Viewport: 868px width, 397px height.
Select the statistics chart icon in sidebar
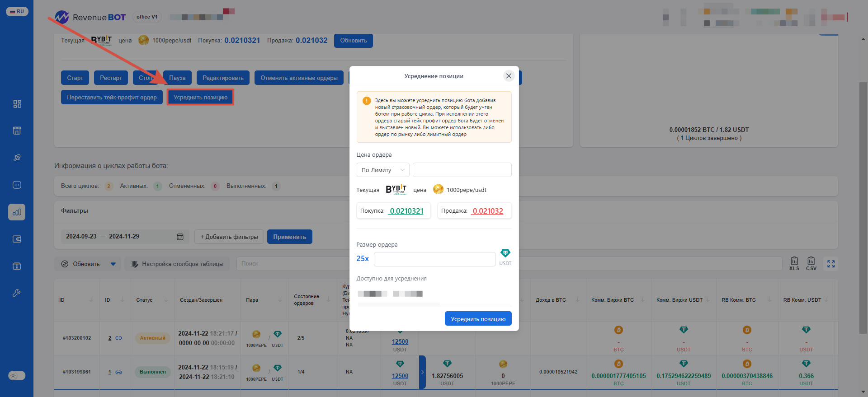17,212
